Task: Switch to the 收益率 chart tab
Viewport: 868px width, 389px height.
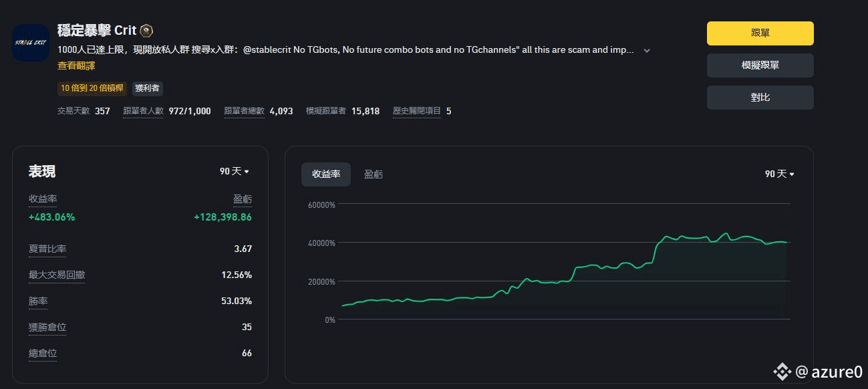Action: 326,174
